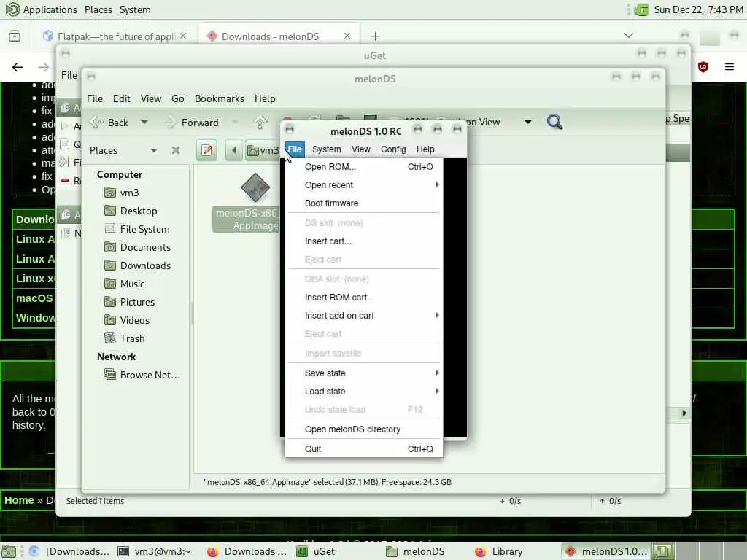Open melonDS Config menu
The width and height of the screenshot is (747, 560).
click(x=393, y=149)
